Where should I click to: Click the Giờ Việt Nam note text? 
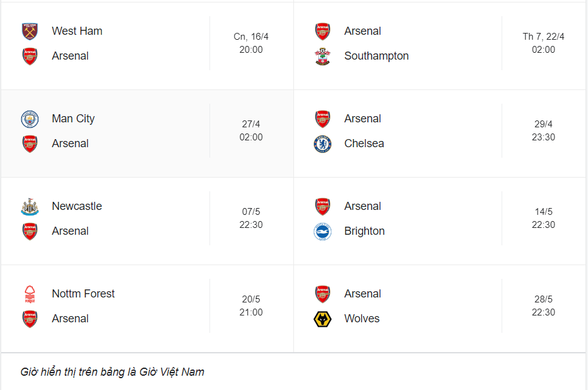click(112, 372)
